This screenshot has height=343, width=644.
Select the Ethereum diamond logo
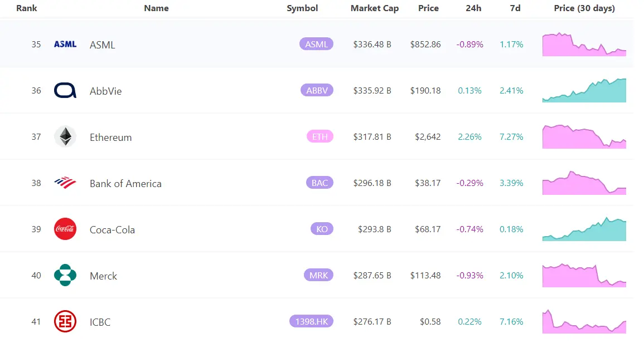[65, 136]
